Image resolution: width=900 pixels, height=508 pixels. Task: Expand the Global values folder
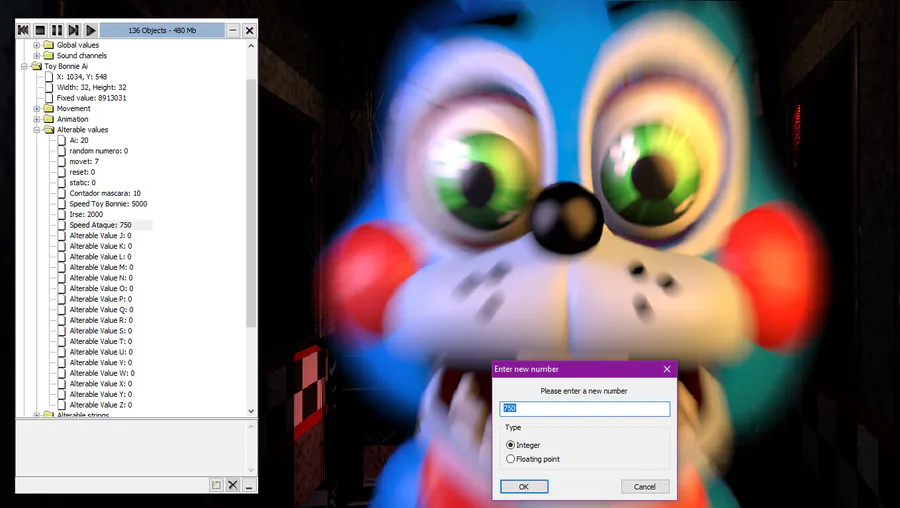[x=37, y=45]
